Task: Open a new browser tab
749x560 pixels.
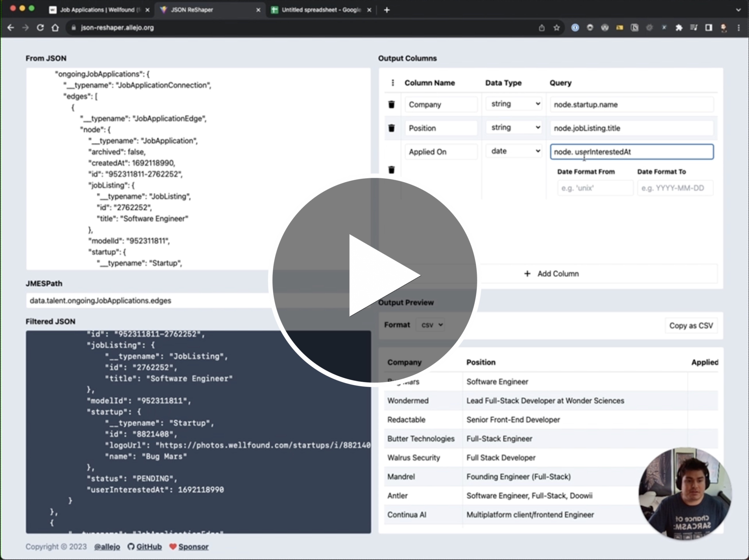Action: pos(387,10)
